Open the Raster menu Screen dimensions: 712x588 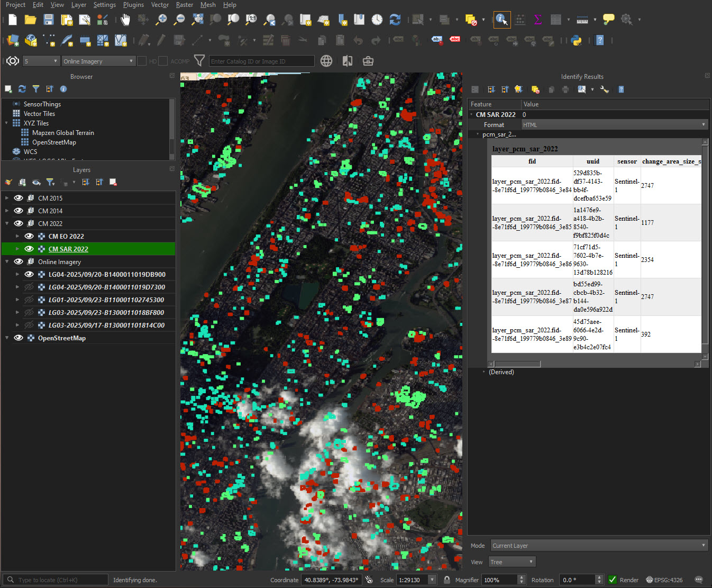(184, 5)
